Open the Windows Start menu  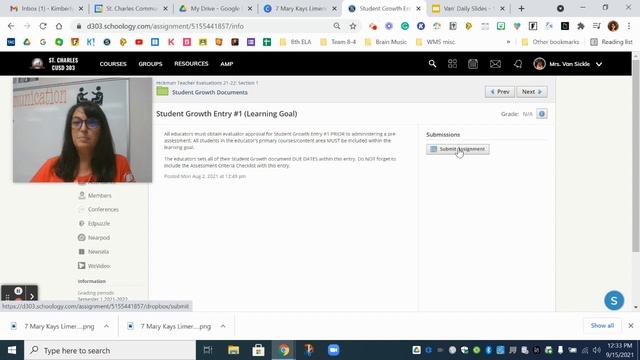pos(12,350)
